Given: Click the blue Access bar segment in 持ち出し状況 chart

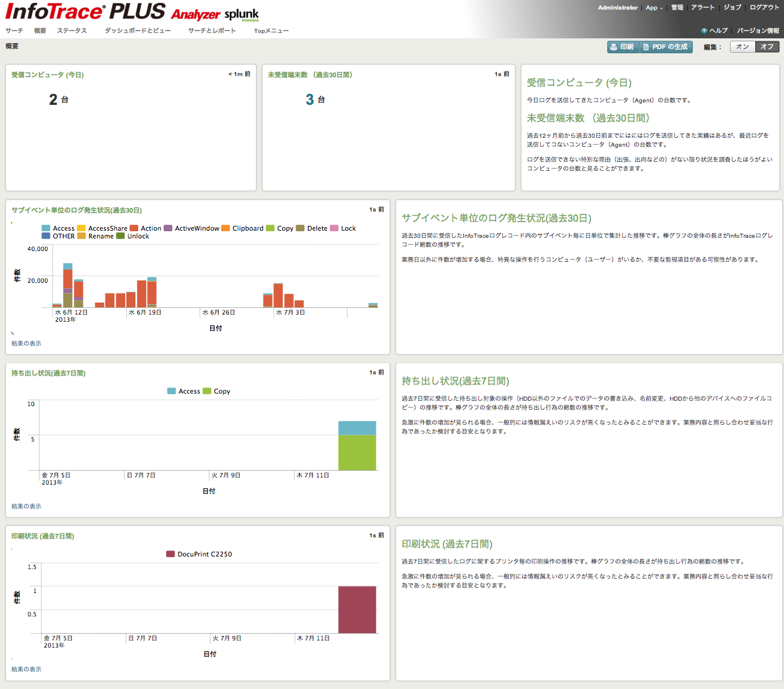Looking at the screenshot, I should pyautogui.click(x=357, y=428).
